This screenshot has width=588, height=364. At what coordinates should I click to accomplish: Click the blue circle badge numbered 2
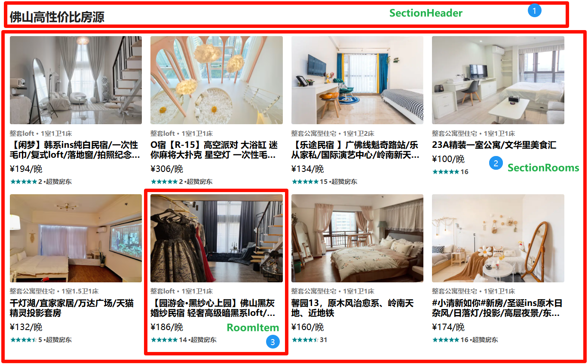(x=496, y=163)
